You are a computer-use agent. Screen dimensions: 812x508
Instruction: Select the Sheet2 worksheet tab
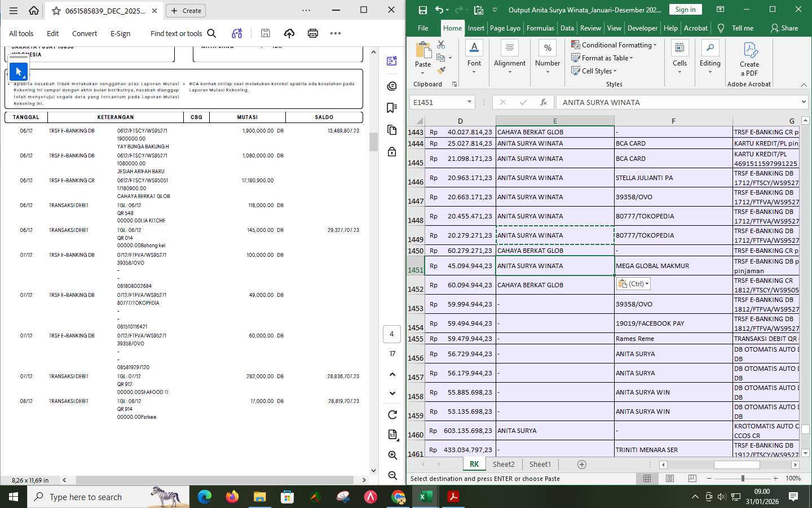click(504, 464)
